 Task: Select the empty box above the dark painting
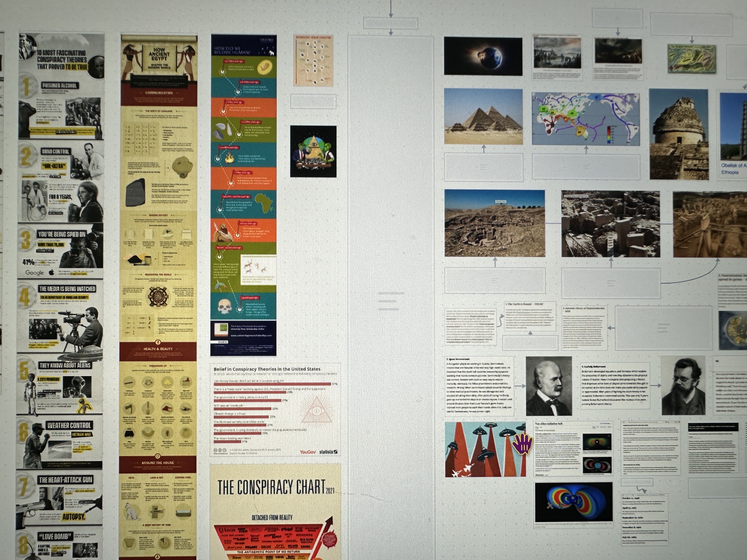click(617, 18)
